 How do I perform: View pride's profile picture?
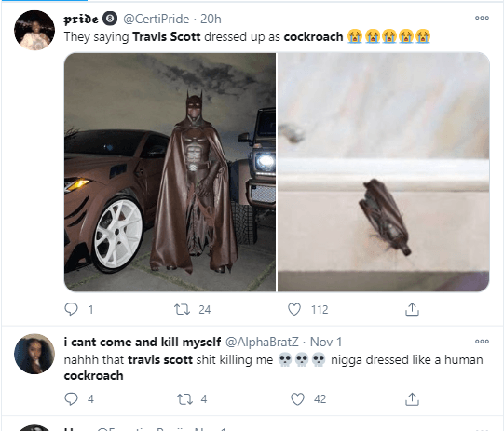[x=34, y=30]
